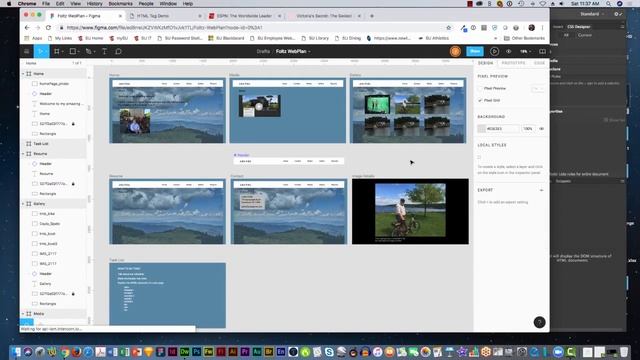Toggle background visibility eye icon
Image resolution: width=640 pixels, height=360 pixels.
(x=542, y=129)
